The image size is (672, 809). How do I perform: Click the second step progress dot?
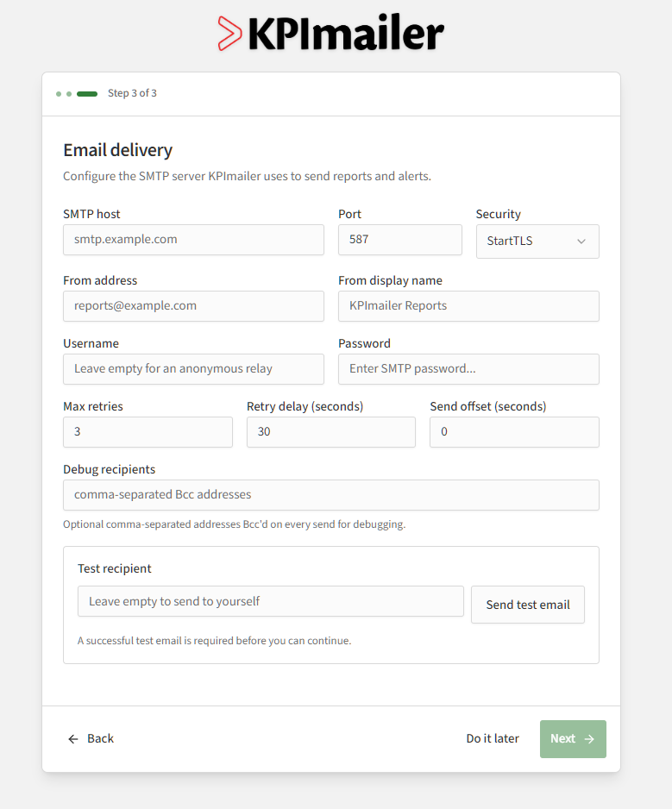pos(69,94)
